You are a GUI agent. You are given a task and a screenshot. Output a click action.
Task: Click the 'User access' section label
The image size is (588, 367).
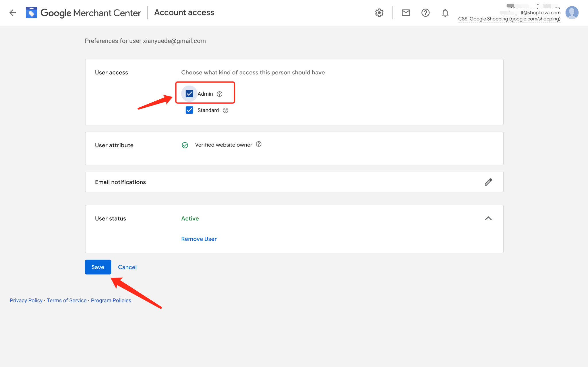click(x=111, y=73)
